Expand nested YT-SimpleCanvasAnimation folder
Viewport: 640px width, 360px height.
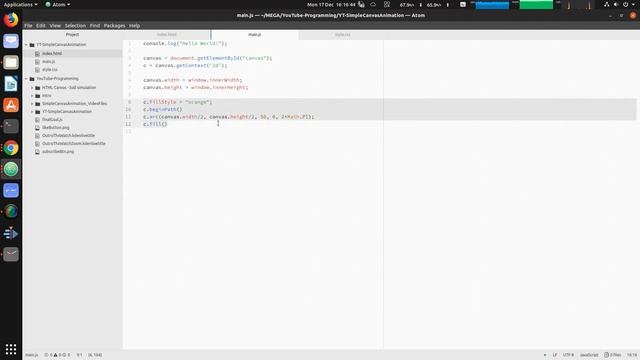pos(32,112)
